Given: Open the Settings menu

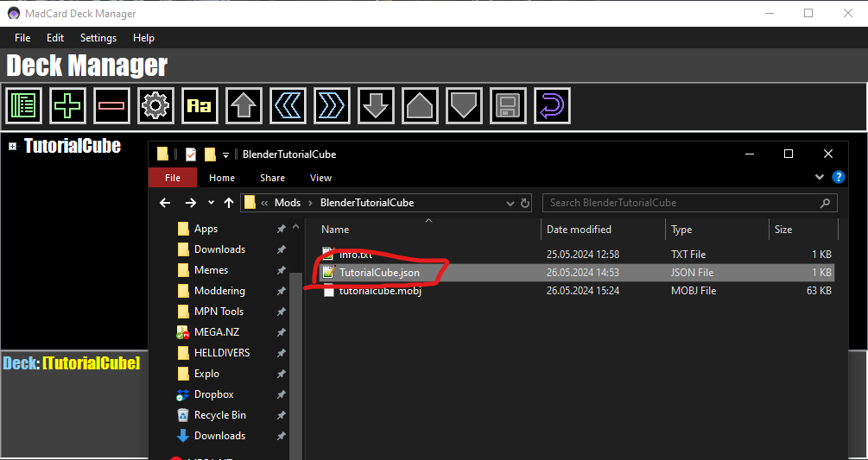Looking at the screenshot, I should click(x=98, y=38).
